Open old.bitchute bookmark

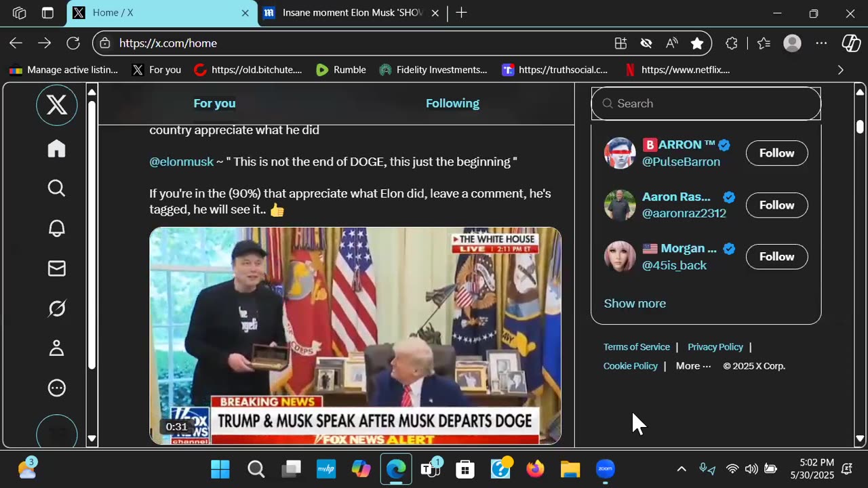click(248, 70)
